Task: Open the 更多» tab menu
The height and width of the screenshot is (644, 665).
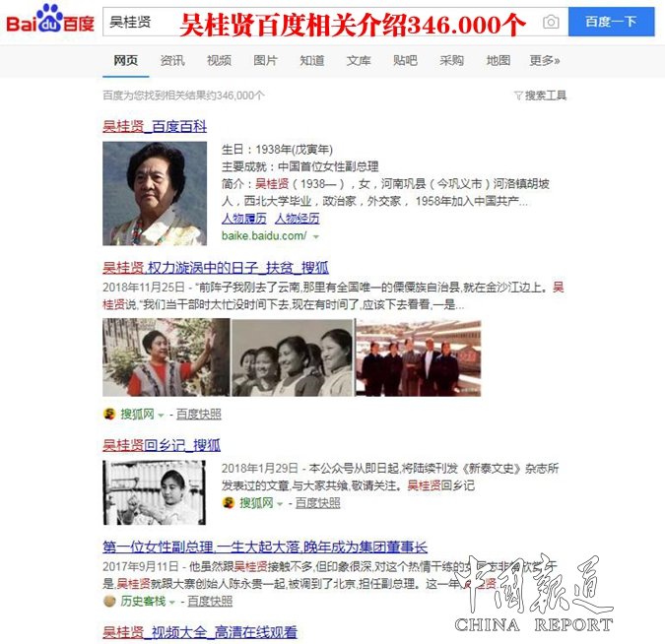Action: click(x=545, y=61)
